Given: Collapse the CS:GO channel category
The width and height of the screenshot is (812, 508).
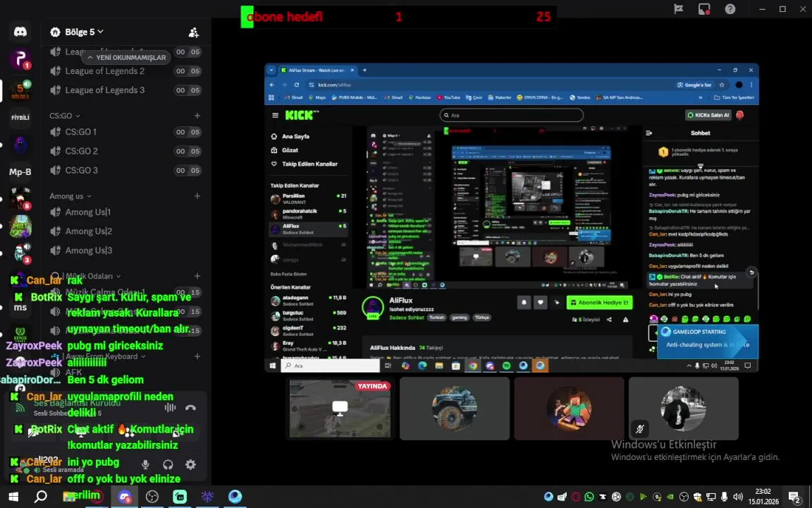Looking at the screenshot, I should tap(65, 116).
